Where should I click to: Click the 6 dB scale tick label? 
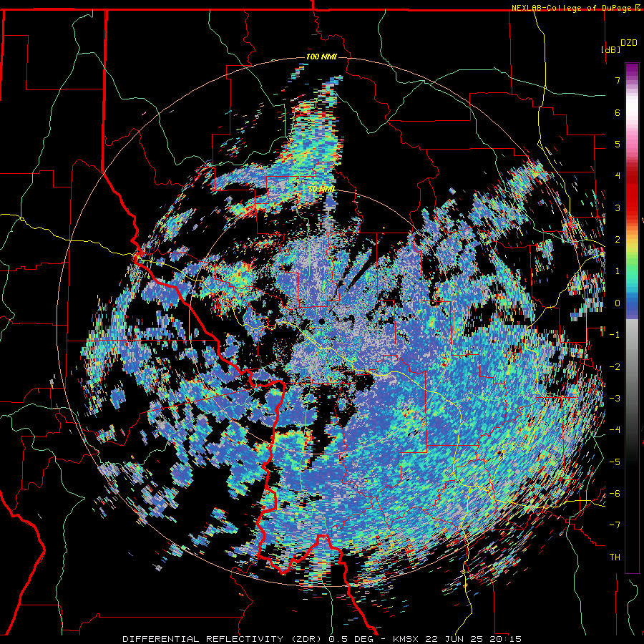[x=618, y=112]
